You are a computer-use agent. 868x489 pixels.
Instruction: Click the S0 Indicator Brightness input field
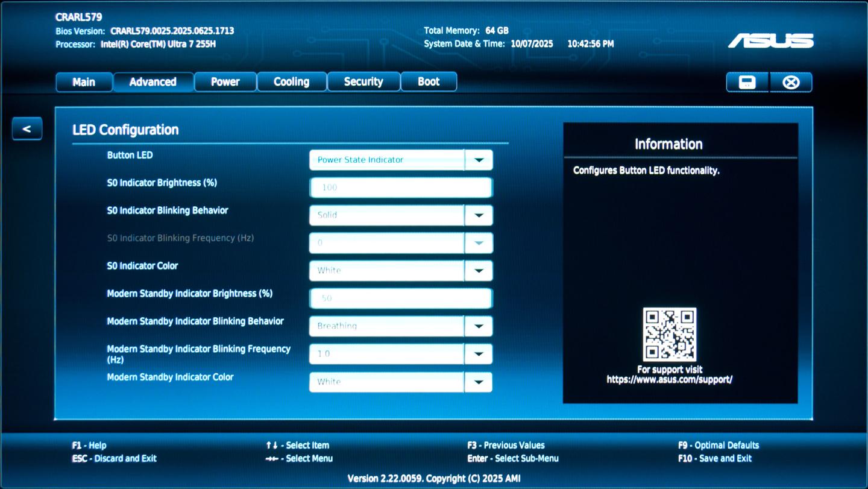[x=401, y=188]
